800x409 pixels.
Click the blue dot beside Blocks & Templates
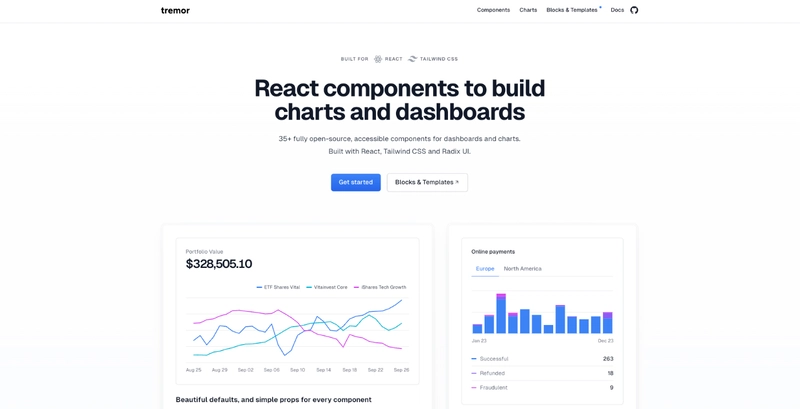point(601,7)
